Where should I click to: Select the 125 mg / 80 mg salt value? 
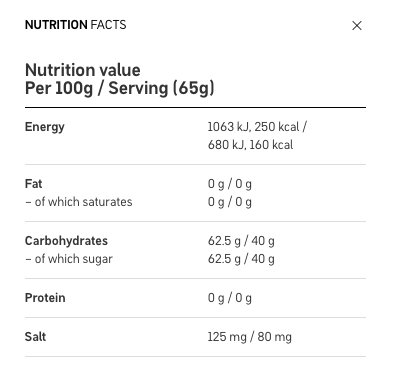coord(249,337)
